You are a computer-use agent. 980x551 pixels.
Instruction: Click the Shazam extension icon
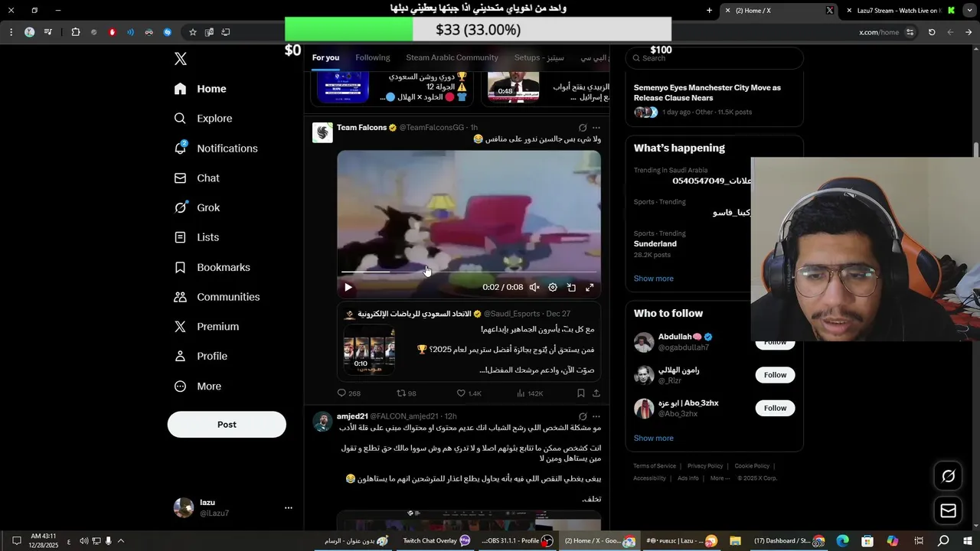[168, 32]
